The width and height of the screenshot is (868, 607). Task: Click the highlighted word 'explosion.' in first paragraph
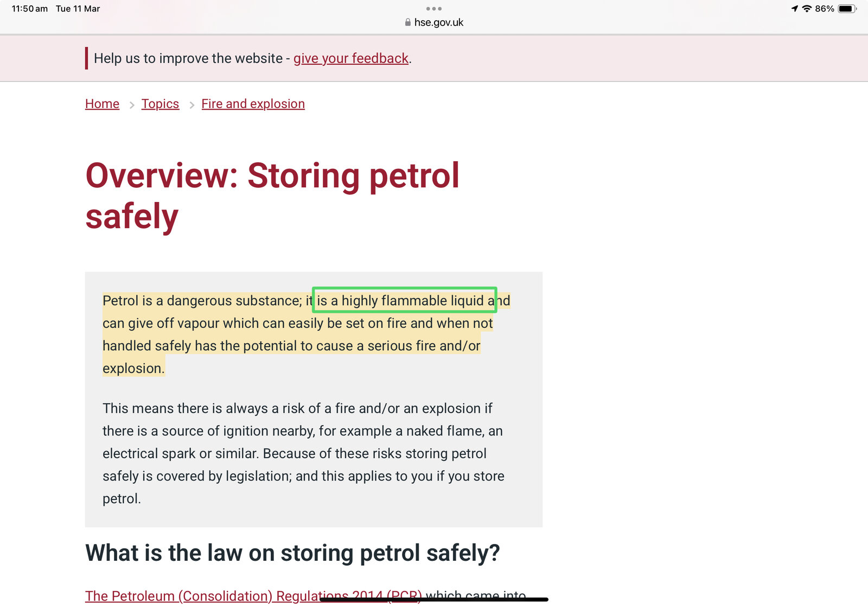tap(133, 368)
